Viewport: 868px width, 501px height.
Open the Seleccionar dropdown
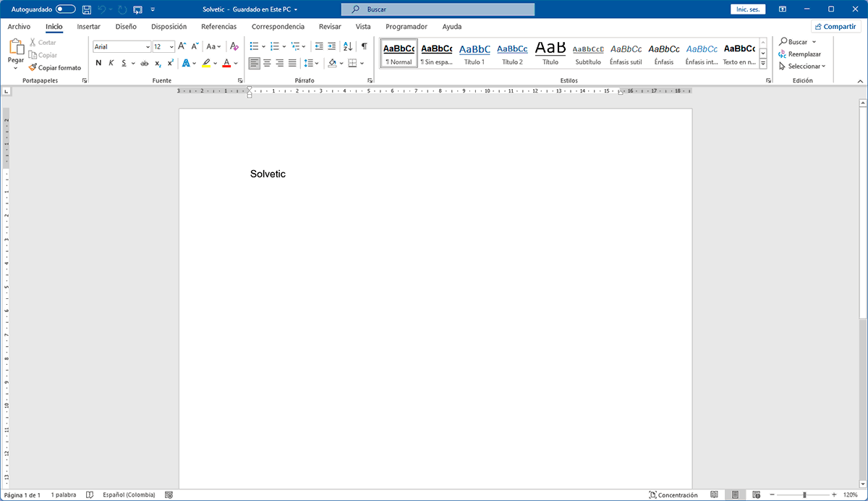(801, 66)
